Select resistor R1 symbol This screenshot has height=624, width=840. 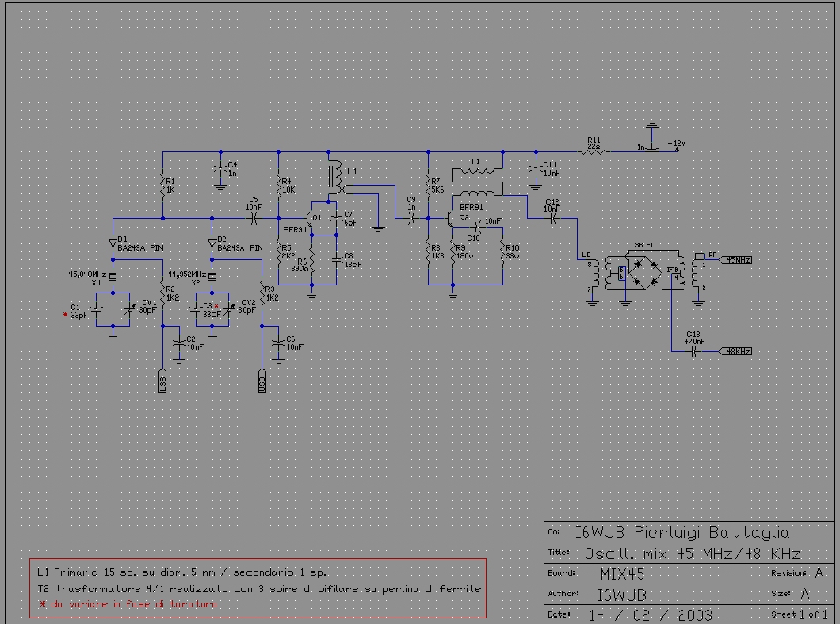pos(162,185)
